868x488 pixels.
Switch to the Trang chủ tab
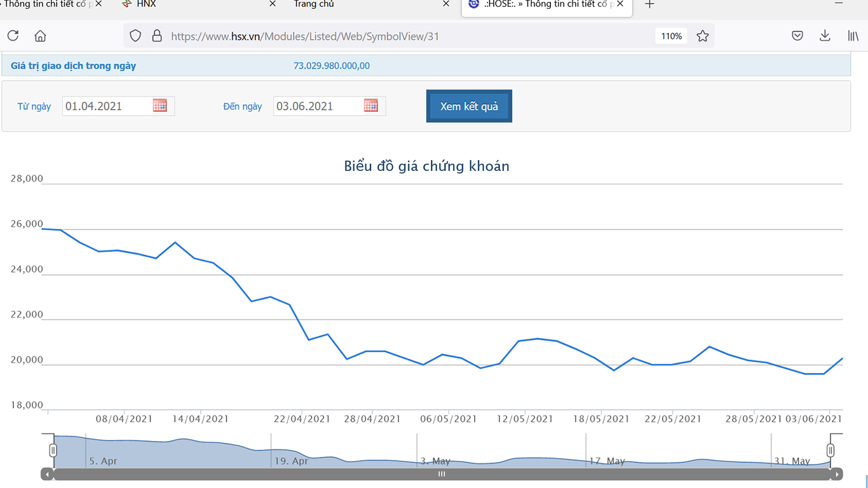point(314,4)
